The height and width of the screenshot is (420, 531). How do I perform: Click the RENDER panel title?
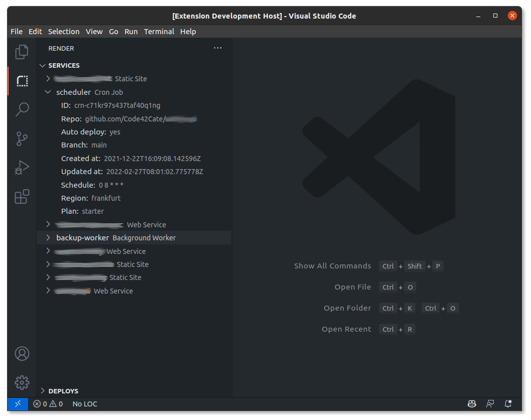[x=61, y=49]
